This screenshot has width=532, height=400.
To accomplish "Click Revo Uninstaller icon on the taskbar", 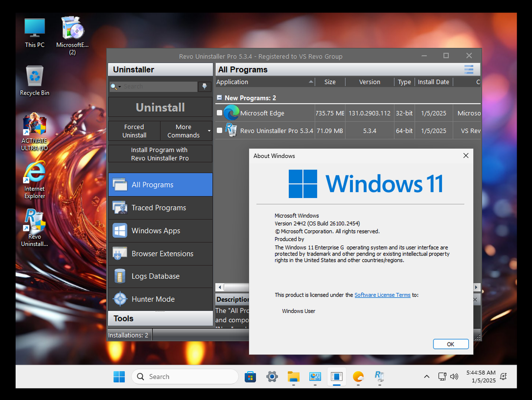I will 379,376.
